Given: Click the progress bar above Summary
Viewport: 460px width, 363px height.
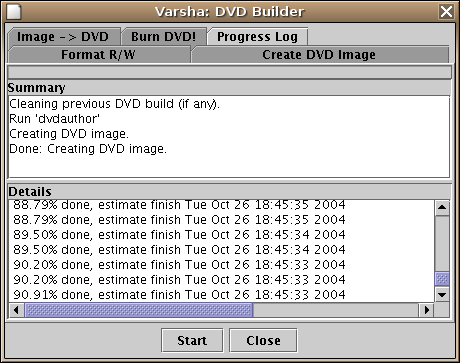Looking at the screenshot, I should pos(230,72).
